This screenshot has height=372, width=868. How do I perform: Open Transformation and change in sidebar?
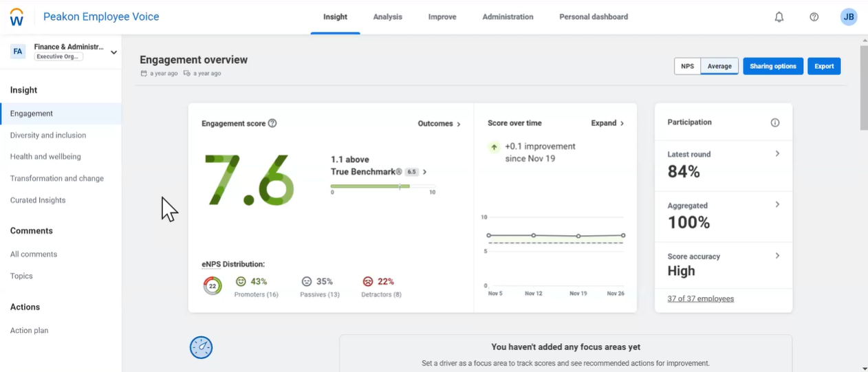[57, 179]
